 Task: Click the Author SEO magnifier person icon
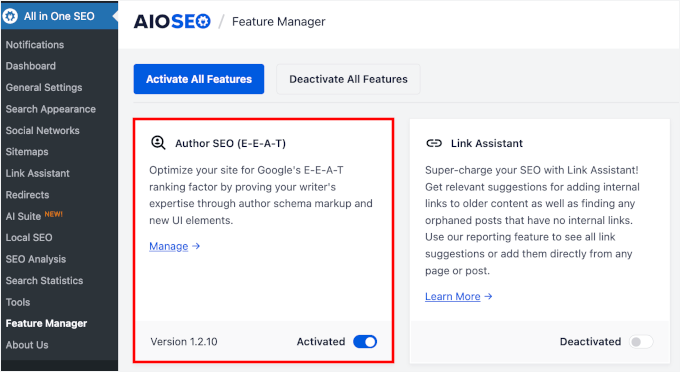coord(158,143)
